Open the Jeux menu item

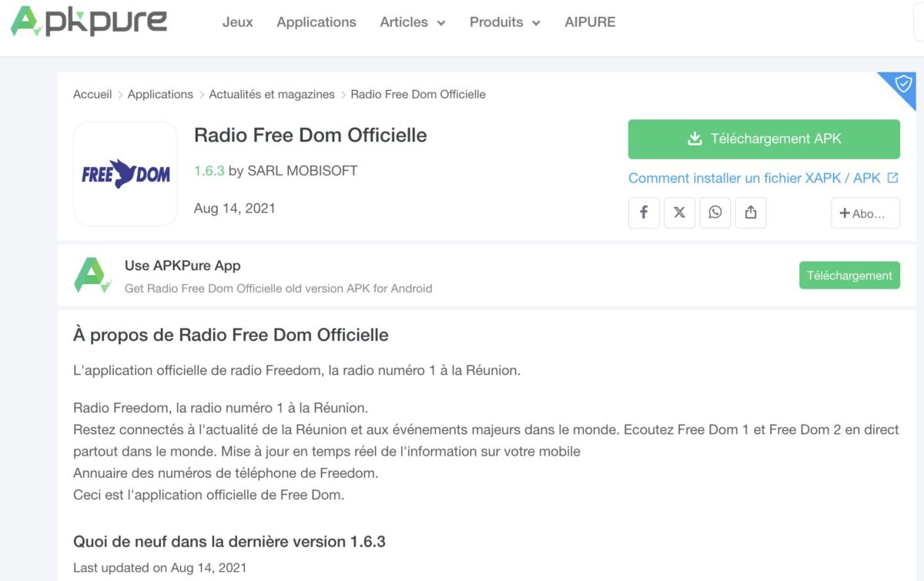pos(237,22)
